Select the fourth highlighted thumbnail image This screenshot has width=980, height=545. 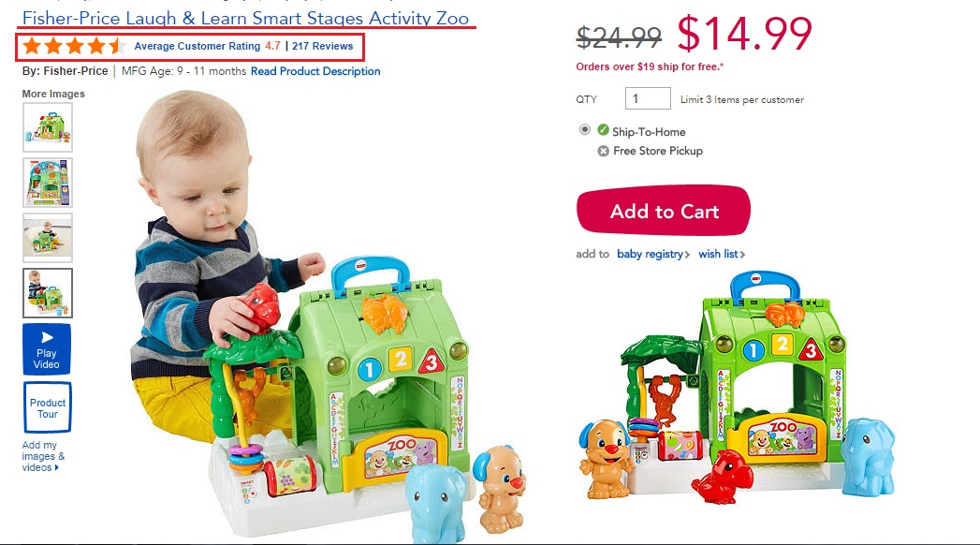point(48,293)
